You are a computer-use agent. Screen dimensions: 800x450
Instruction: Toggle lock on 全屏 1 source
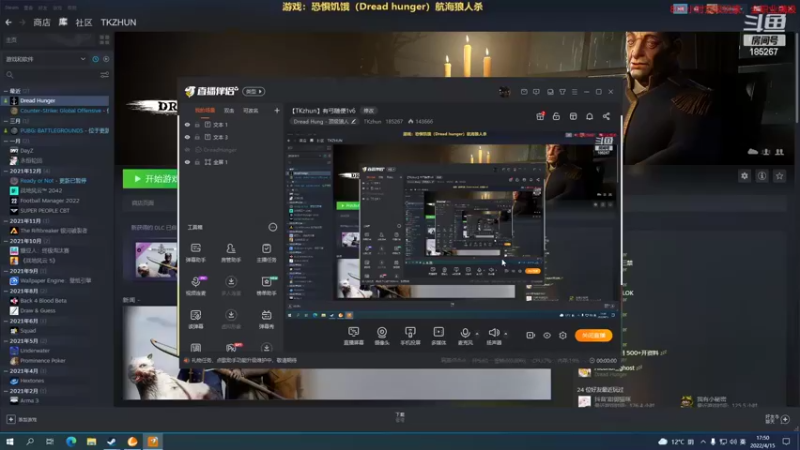(197, 162)
